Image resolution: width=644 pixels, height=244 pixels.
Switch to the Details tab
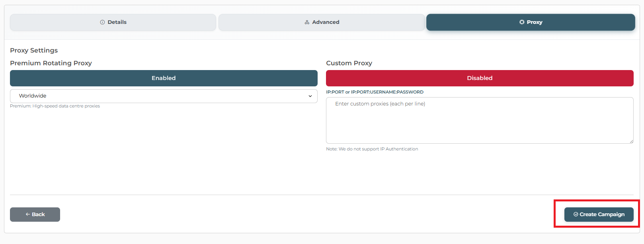[x=113, y=22]
